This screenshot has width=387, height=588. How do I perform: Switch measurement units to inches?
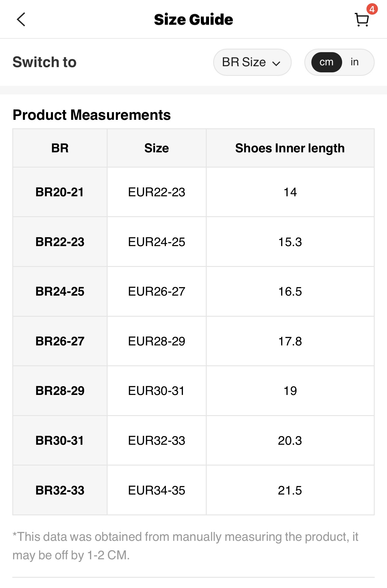pos(354,62)
